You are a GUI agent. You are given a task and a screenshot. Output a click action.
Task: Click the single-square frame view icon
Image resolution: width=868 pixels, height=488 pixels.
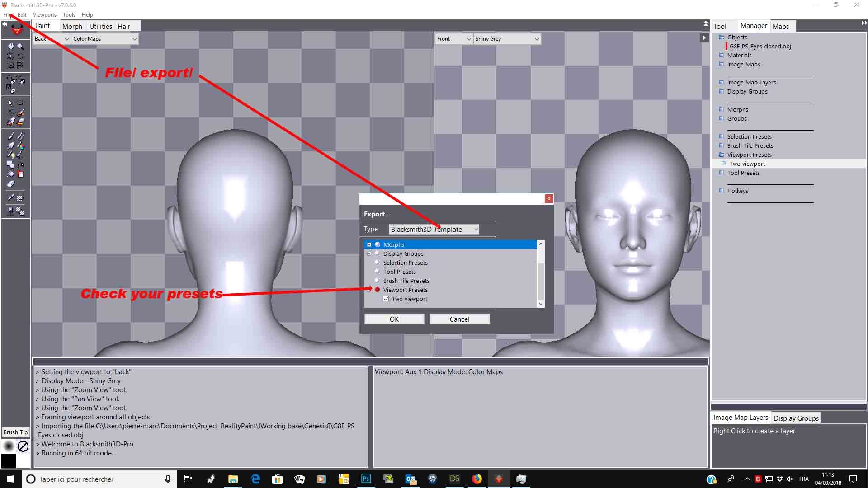click(x=11, y=65)
